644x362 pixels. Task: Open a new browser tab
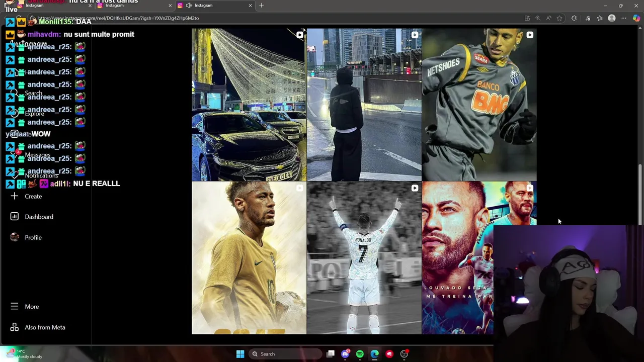pos(261,5)
